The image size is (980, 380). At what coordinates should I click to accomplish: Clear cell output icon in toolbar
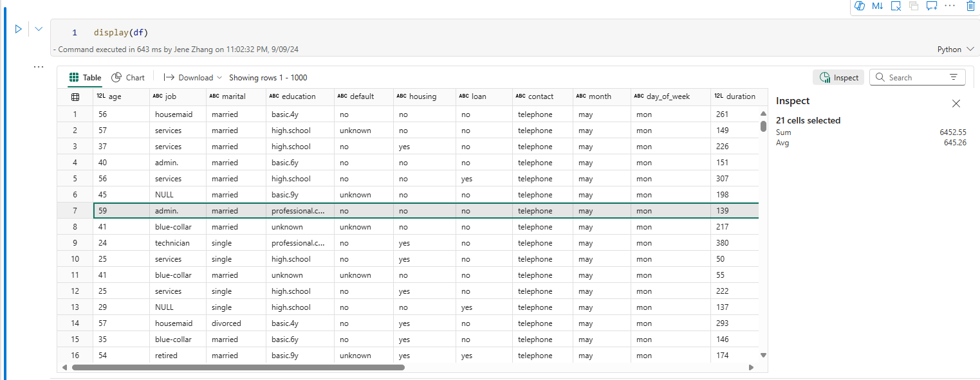[x=896, y=6]
